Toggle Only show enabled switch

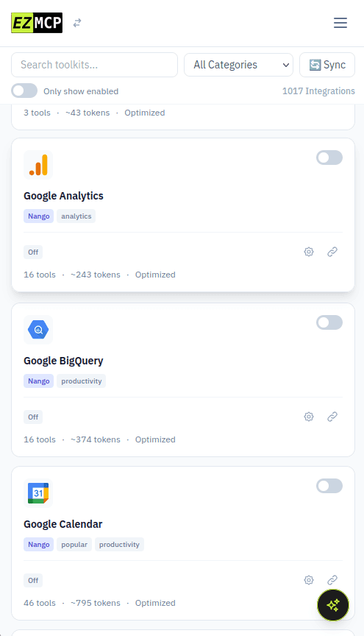[x=24, y=91]
